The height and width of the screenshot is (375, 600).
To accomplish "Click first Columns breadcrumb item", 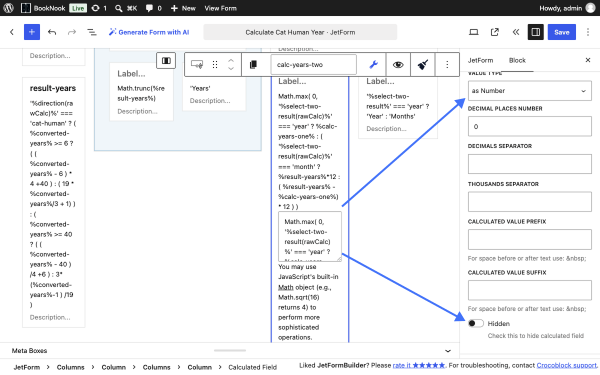I will point(70,367).
